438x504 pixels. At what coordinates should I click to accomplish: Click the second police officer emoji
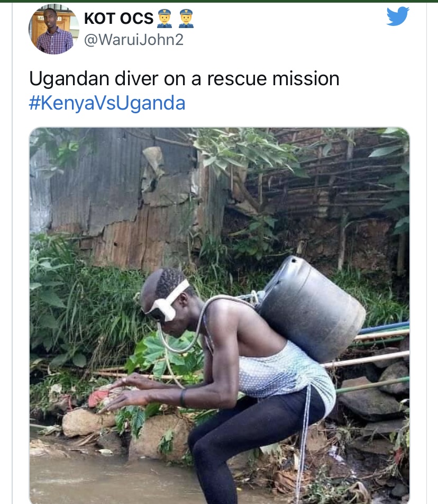coord(186,19)
